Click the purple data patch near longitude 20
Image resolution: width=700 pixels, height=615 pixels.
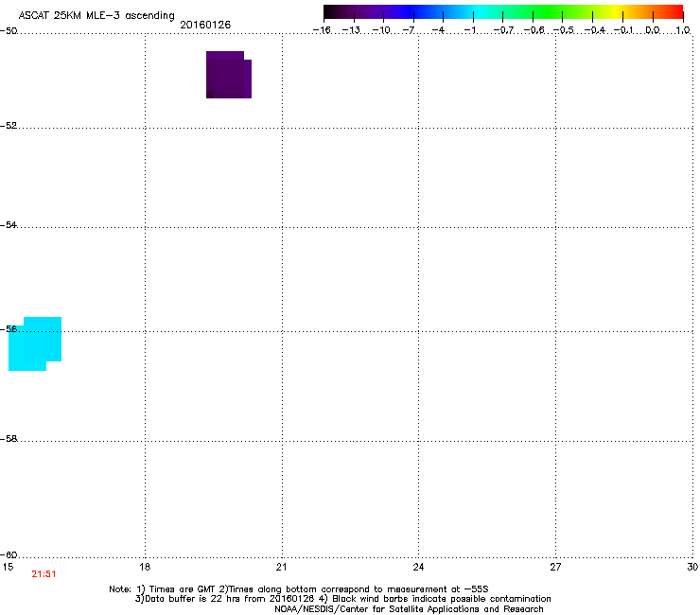pyautogui.click(x=229, y=75)
